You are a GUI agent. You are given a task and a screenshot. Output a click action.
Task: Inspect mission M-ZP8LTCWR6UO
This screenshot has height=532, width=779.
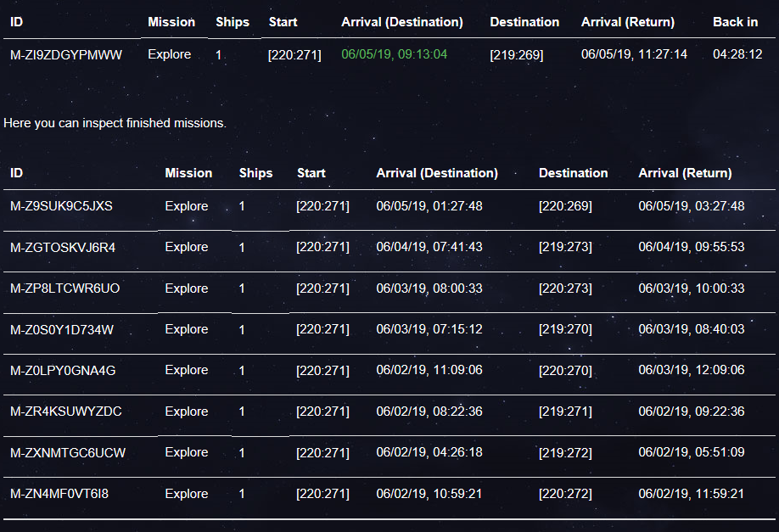64,288
